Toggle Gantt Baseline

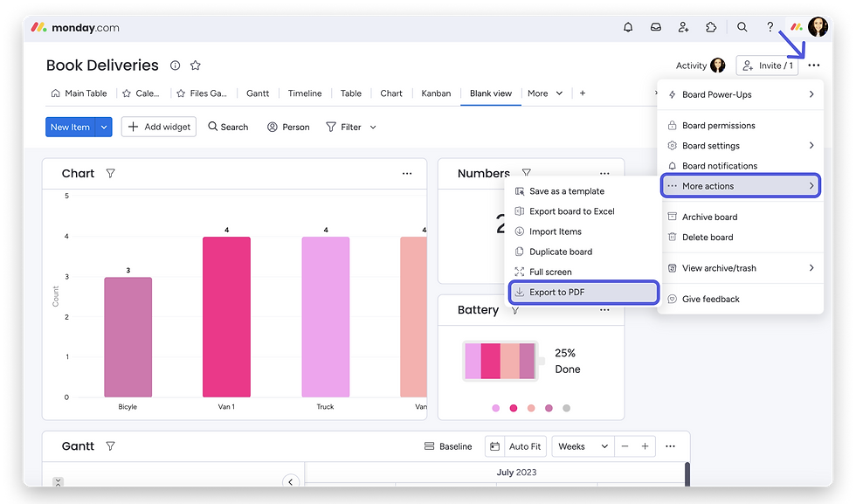(448, 446)
